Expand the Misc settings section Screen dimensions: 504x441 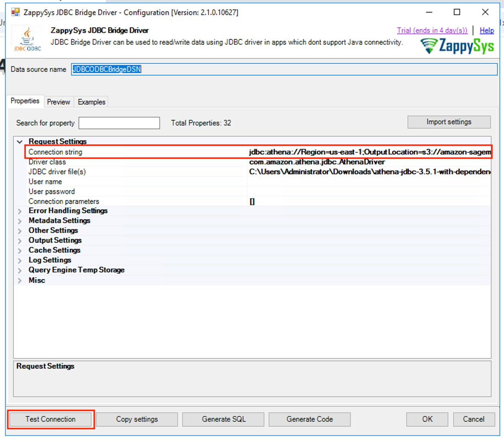click(19, 280)
